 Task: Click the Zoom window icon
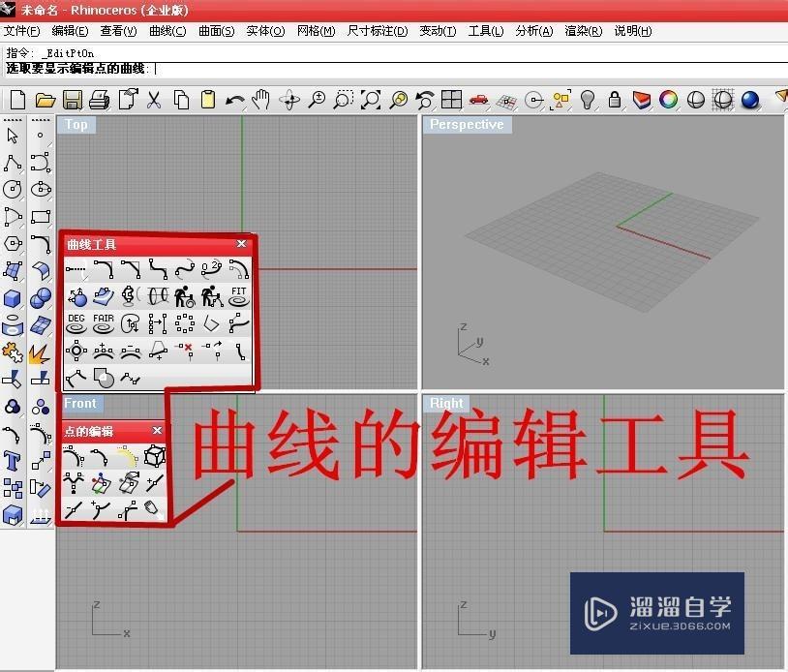click(344, 99)
